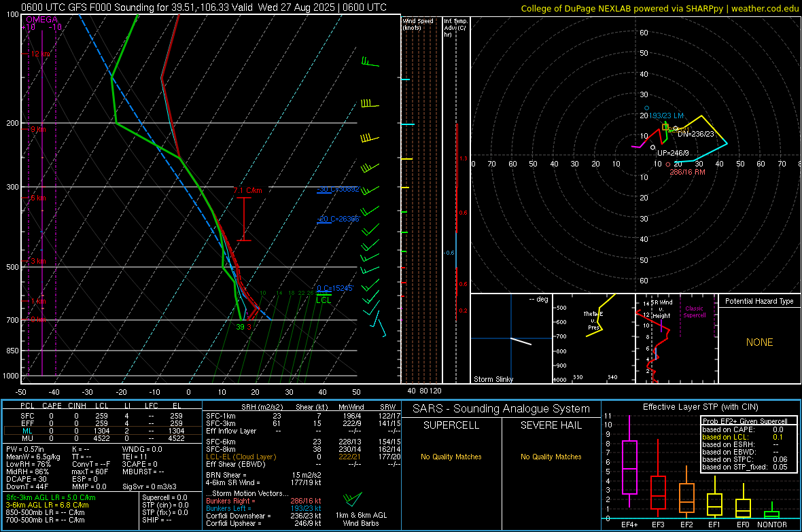Click the MeanW = 6.5g/kg value
Image resolution: width=802 pixels, height=532 pixels.
click(x=33, y=457)
